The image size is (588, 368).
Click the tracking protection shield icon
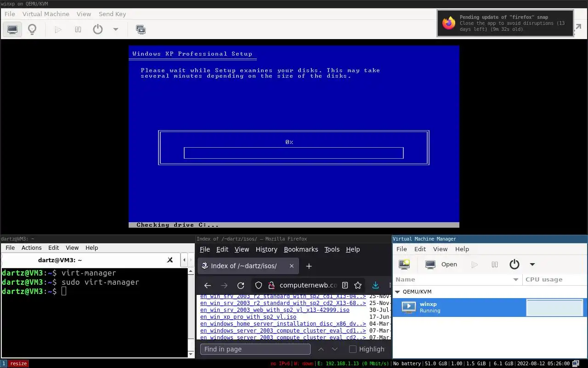259,285
